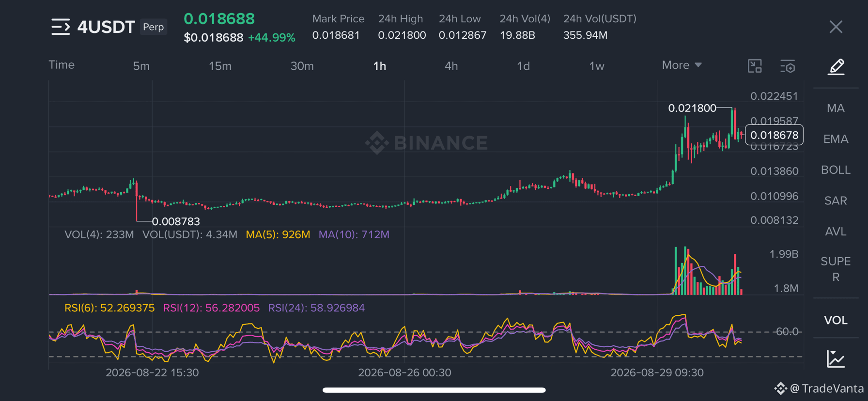Tap the Mark Price value 0.018681
Viewport: 868px width, 401px height.
point(336,35)
